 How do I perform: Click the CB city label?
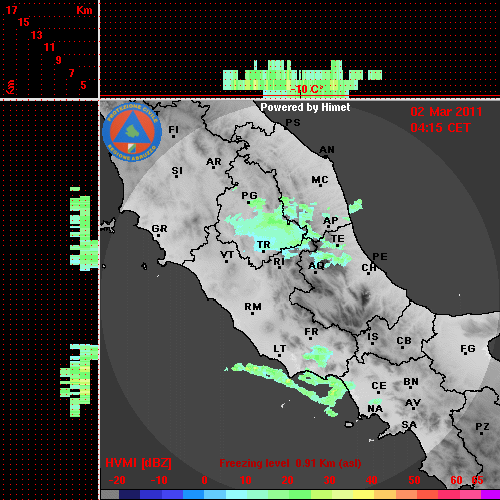[404, 341]
